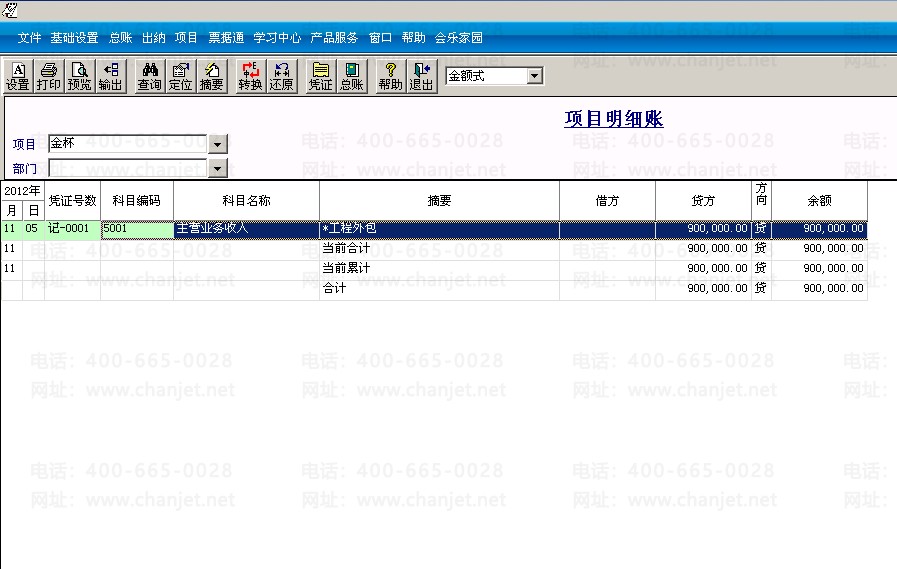Open the 凭证 (voucher) toolbar icon

pyautogui.click(x=320, y=76)
